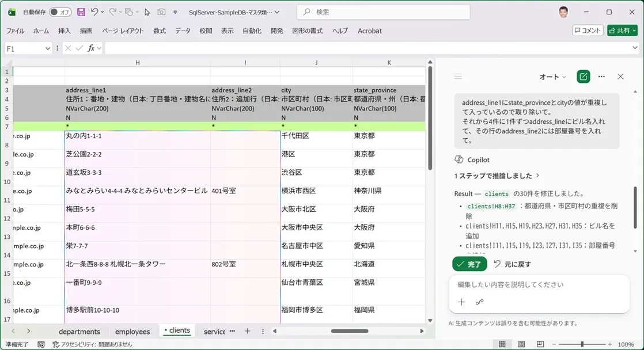Close the Copilot pane
This screenshot has width=644, height=350.
pyautogui.click(x=620, y=77)
